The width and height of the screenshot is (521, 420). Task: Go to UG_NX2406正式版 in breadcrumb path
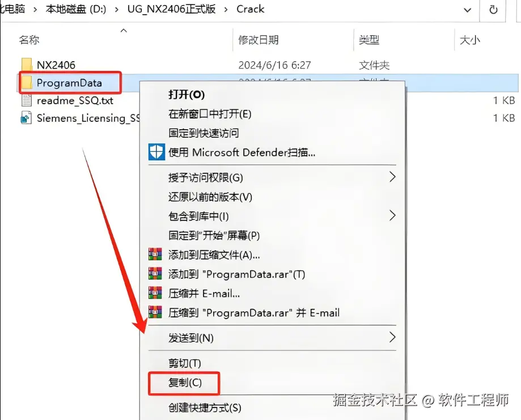[171, 9]
